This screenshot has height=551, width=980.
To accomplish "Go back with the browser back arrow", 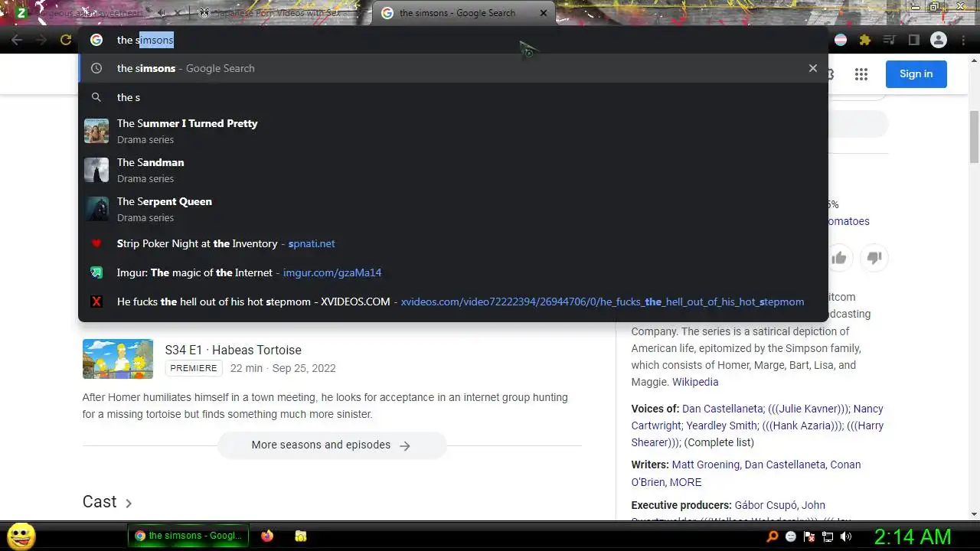I will [x=17, y=40].
